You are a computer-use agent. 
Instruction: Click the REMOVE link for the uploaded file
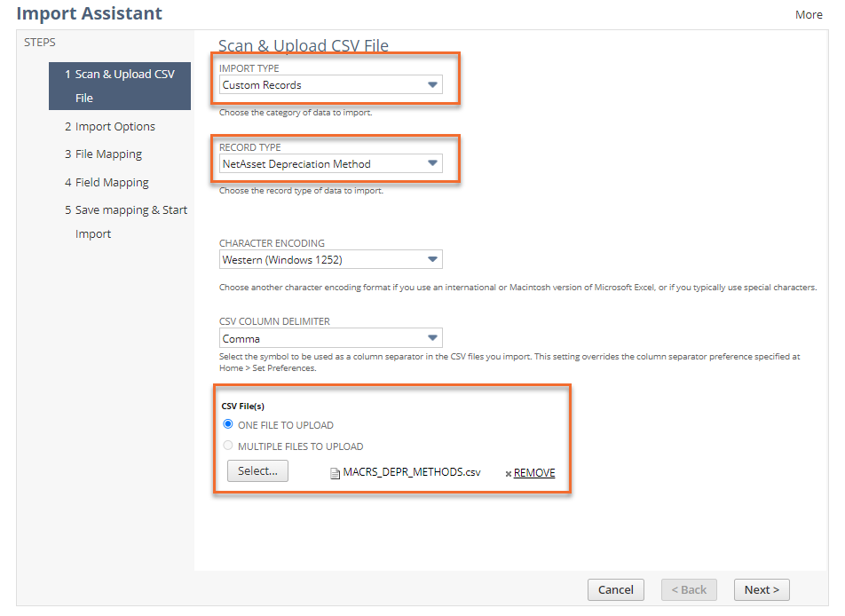click(x=534, y=473)
